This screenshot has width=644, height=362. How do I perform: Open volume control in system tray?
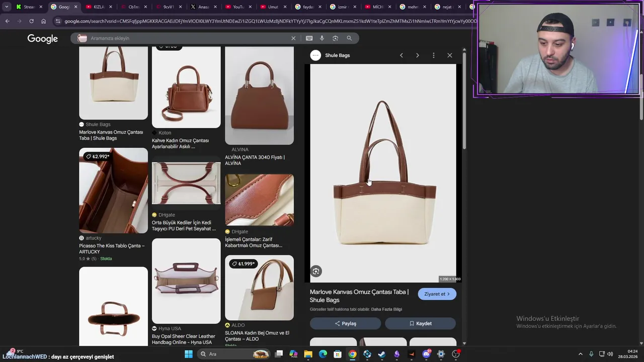609,354
